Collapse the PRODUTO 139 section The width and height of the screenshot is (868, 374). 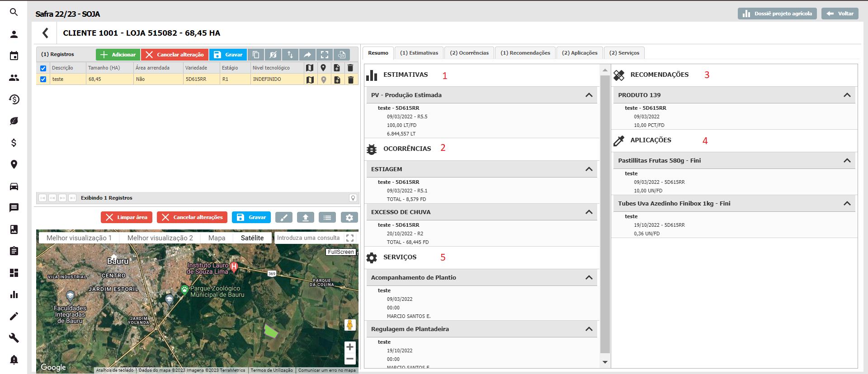[847, 95]
